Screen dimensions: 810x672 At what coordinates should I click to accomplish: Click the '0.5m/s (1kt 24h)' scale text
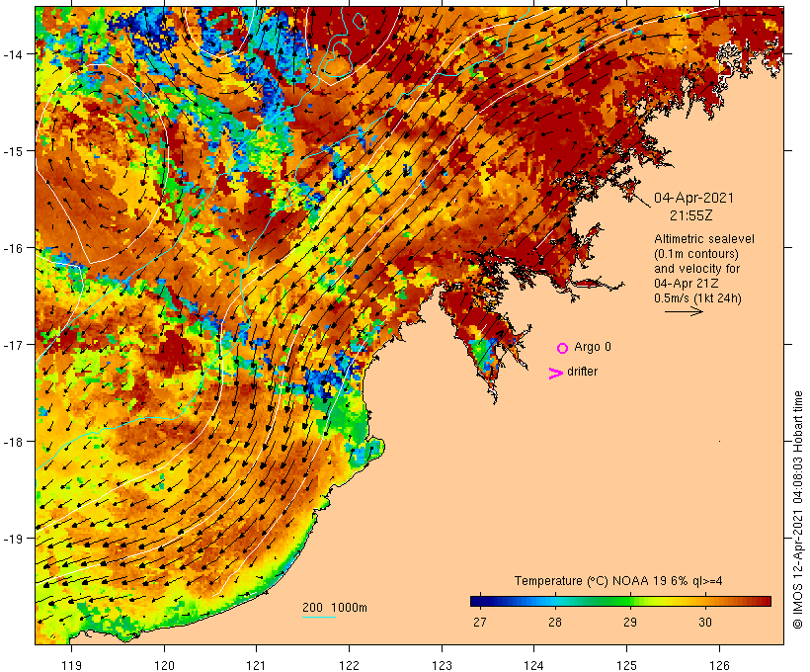pos(698,298)
